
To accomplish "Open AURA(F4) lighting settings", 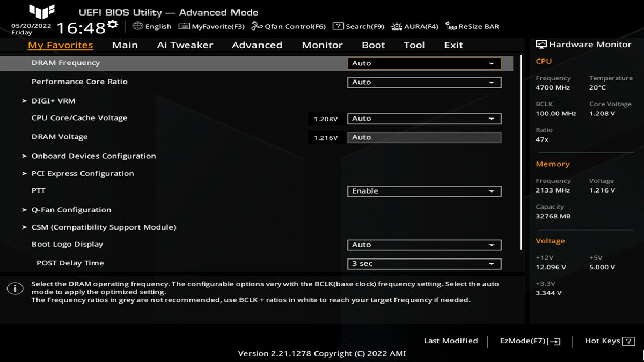I will (x=415, y=26).
